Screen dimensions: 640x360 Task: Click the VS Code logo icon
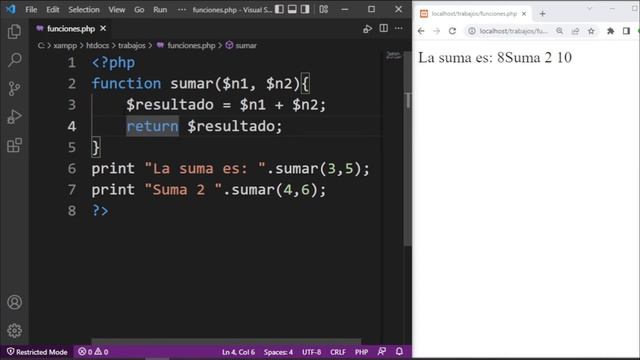pyautogui.click(x=11, y=9)
